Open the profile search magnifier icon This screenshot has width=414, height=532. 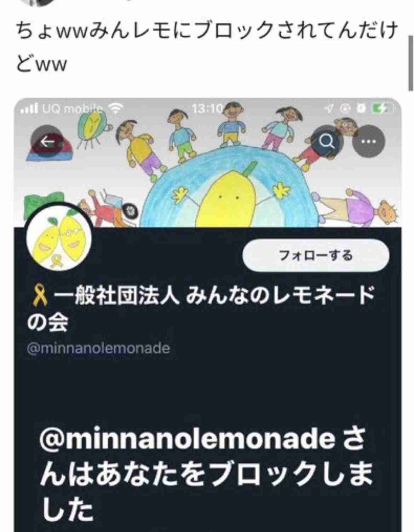tap(327, 142)
